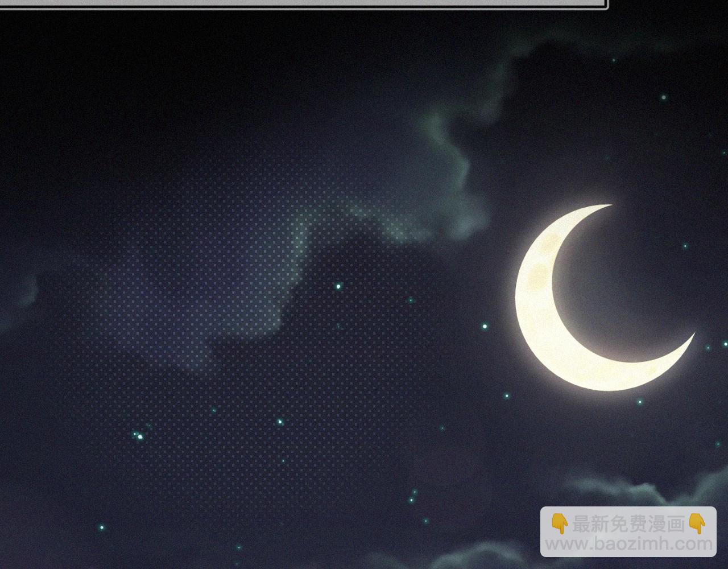Image resolution: width=728 pixels, height=569 pixels.
Task: Click the 最新免费漫画 watermark text
Action: (x=628, y=523)
